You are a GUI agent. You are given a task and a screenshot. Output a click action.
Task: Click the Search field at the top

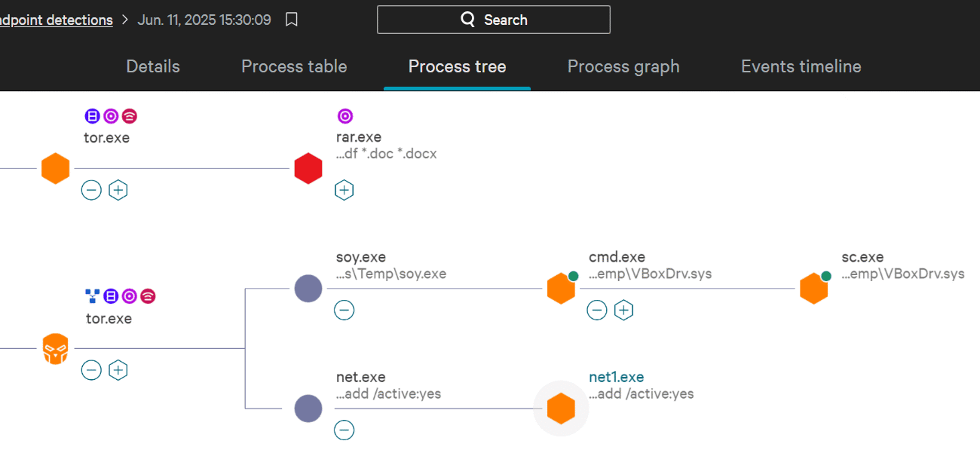[494, 20]
